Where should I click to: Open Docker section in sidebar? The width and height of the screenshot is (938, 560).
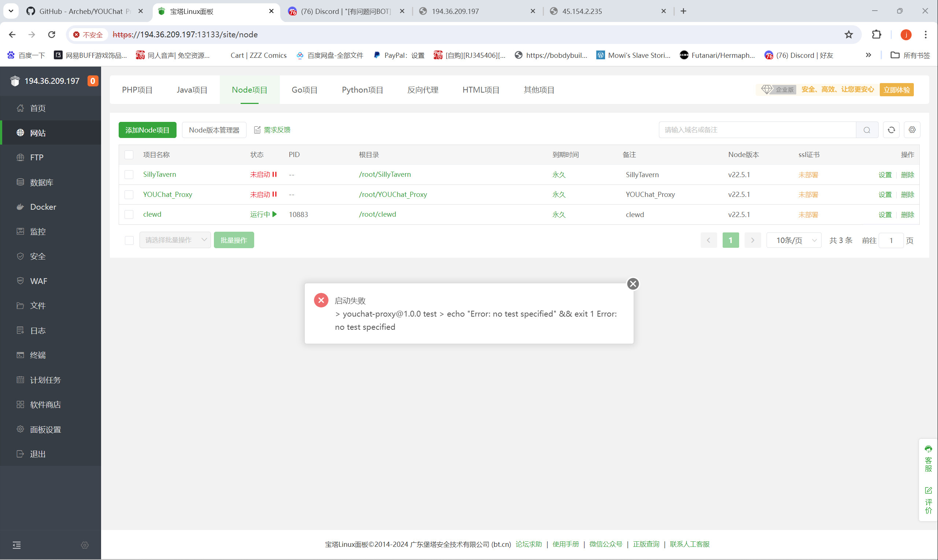[43, 207]
